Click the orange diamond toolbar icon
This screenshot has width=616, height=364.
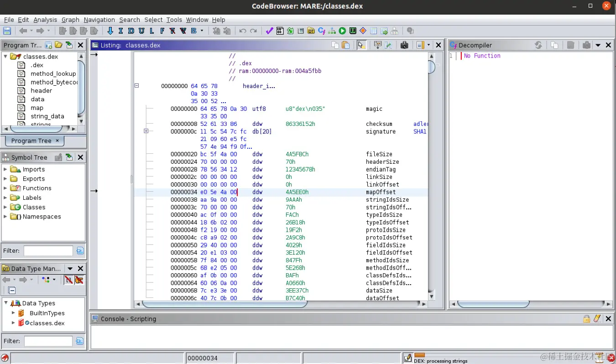[x=363, y=31]
